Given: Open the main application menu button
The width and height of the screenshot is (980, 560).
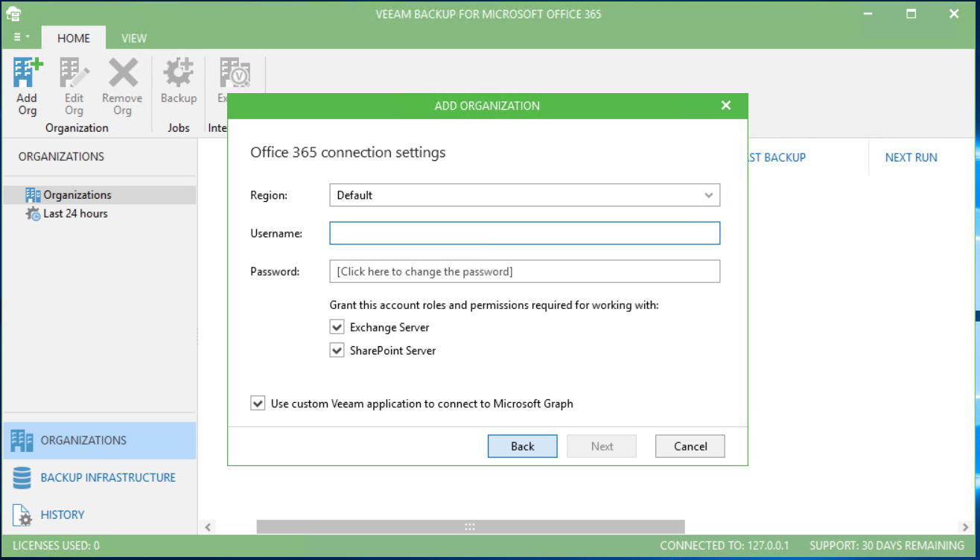Looking at the screenshot, I should pos(21,37).
